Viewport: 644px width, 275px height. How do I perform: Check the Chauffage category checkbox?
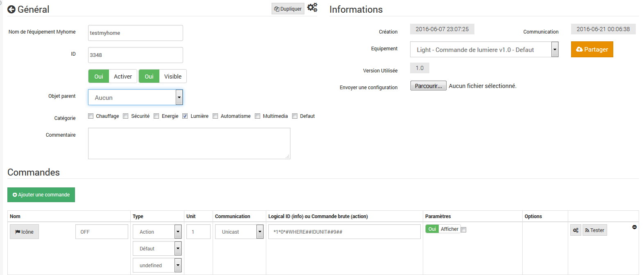point(91,116)
